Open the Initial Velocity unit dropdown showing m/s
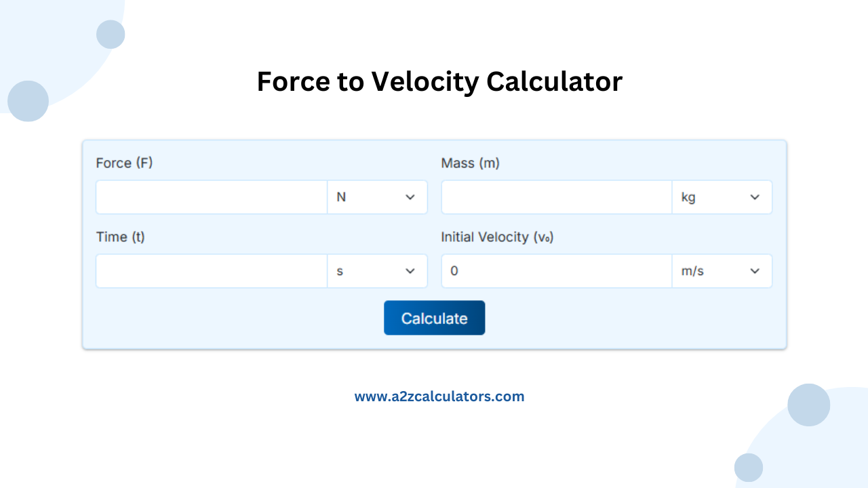This screenshot has height=488, width=868. [x=722, y=270]
